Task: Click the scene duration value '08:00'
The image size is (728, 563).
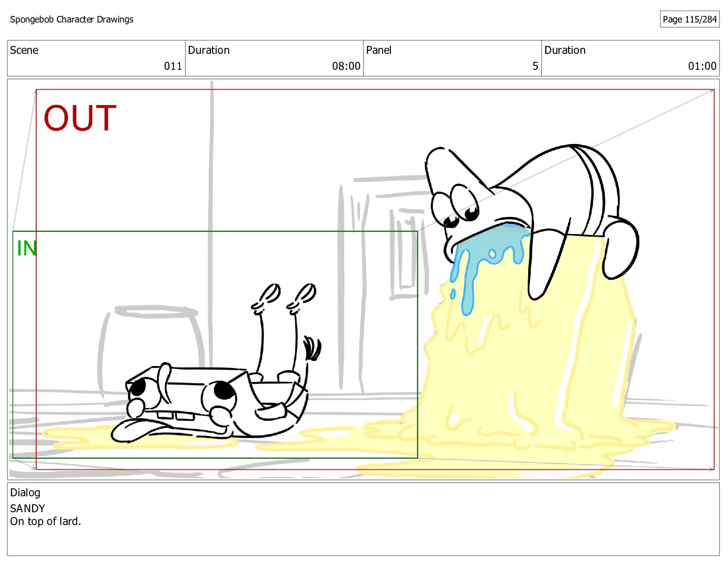Action: (346, 66)
